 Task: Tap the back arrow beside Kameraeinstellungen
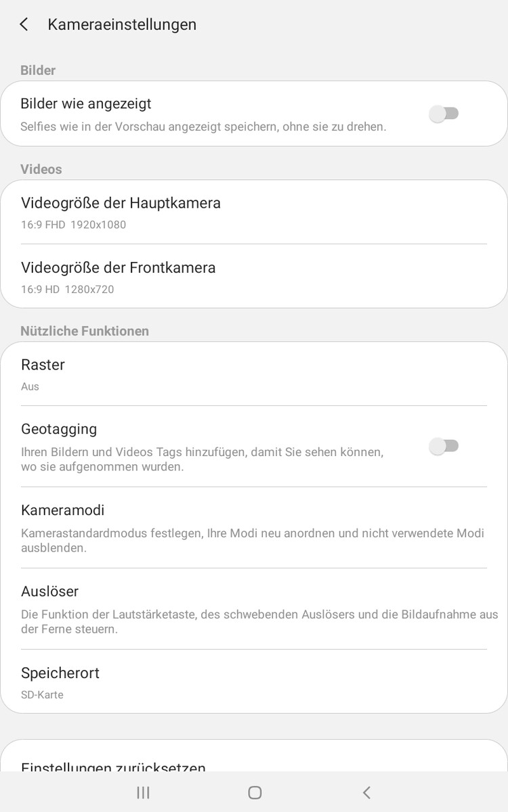[24, 24]
